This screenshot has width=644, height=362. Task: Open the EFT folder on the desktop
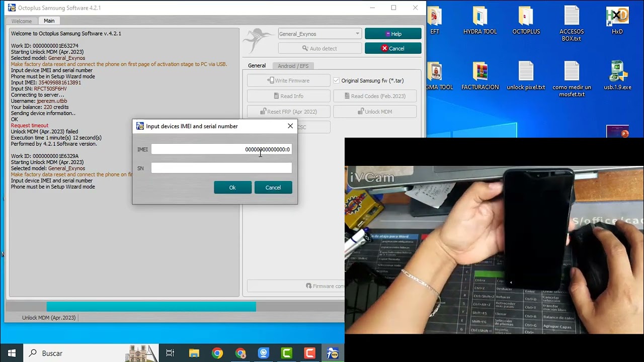pos(435,20)
